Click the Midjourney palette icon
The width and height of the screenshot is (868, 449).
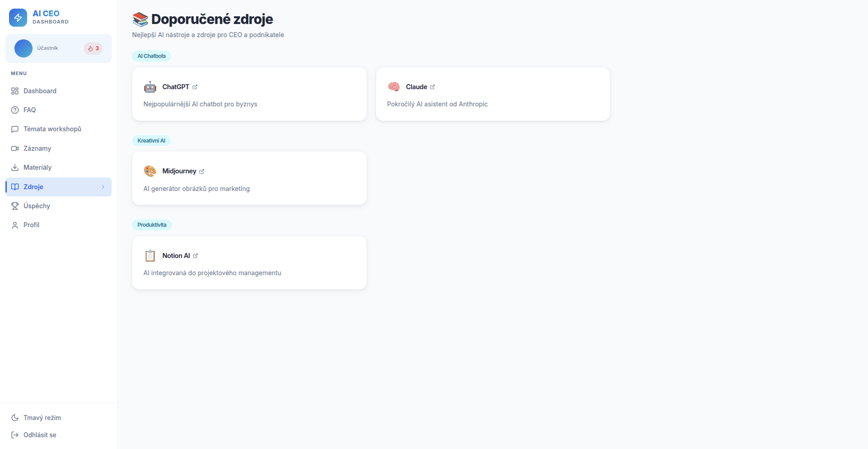pyautogui.click(x=150, y=171)
